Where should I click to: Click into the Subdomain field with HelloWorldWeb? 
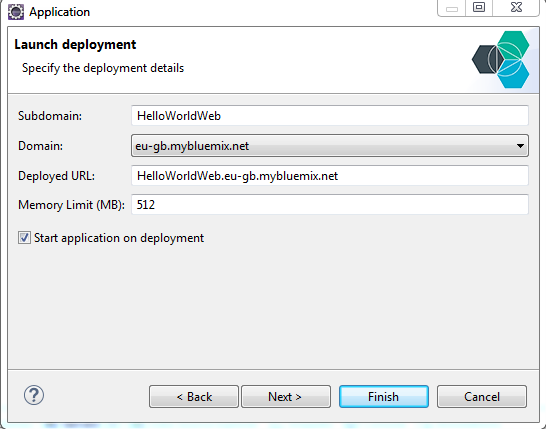(330, 116)
